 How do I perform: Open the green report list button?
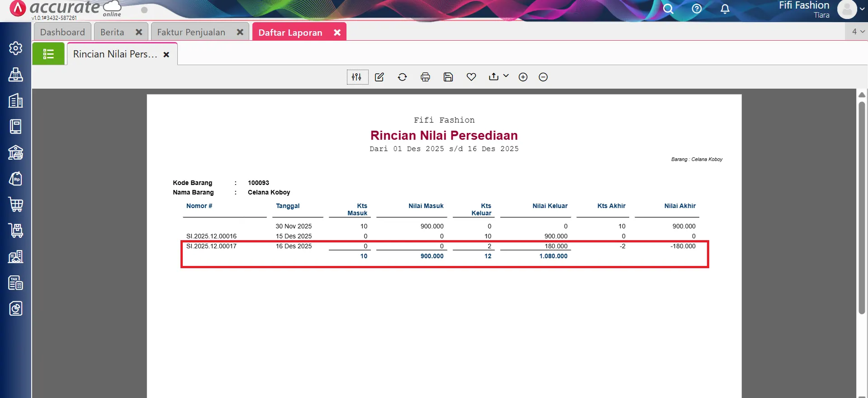pyautogui.click(x=48, y=54)
